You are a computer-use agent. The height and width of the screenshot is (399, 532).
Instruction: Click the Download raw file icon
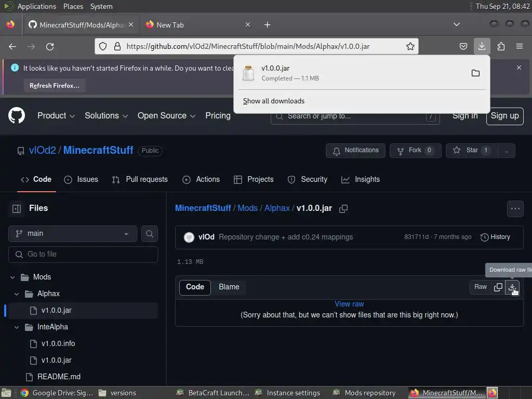click(512, 287)
